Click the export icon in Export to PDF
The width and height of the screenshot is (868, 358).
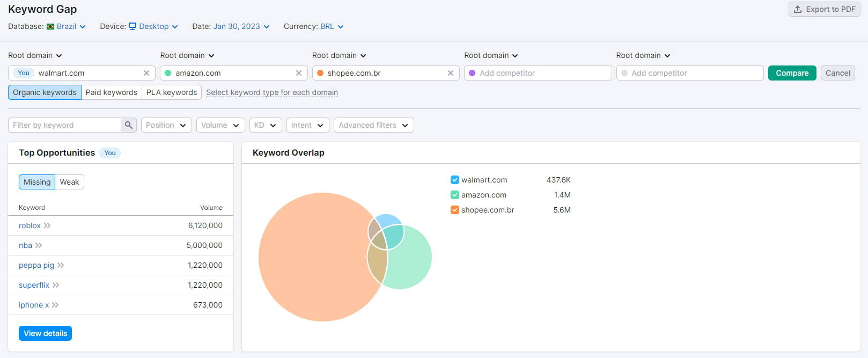pyautogui.click(x=798, y=9)
